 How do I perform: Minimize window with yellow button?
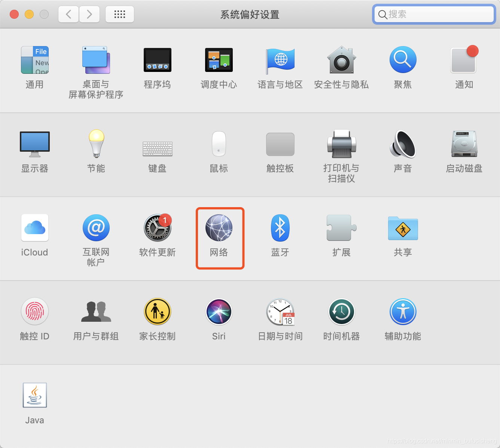29,14
